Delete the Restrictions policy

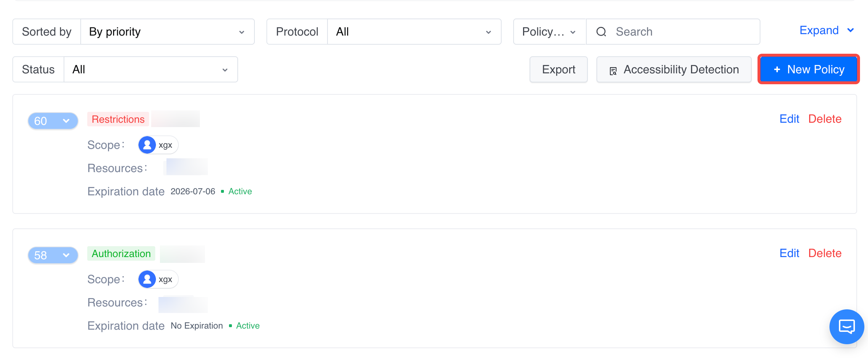[x=825, y=119]
